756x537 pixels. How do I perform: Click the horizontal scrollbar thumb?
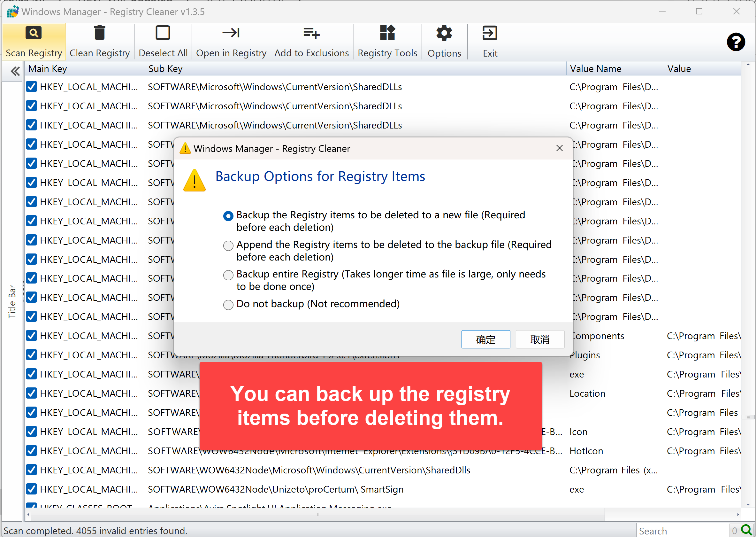coord(318,515)
